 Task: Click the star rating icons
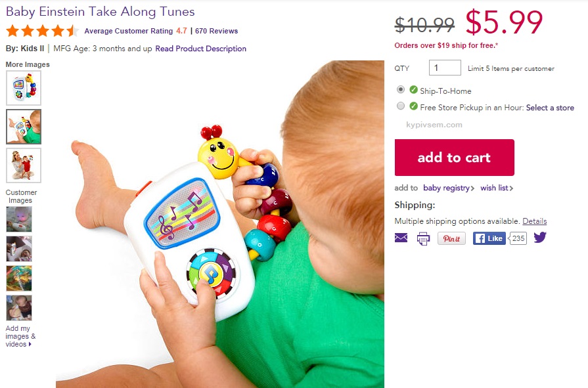coord(42,31)
